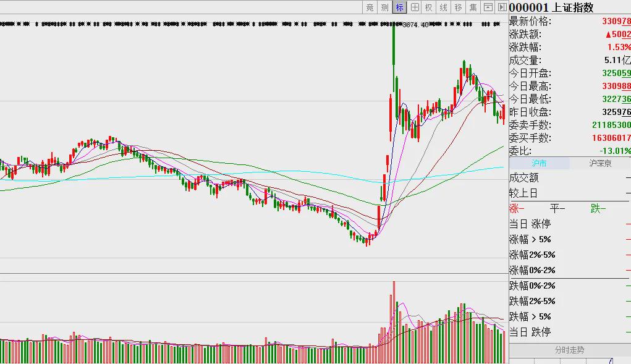
Task: Open the grid window layout icon
Action: click(x=414, y=7)
